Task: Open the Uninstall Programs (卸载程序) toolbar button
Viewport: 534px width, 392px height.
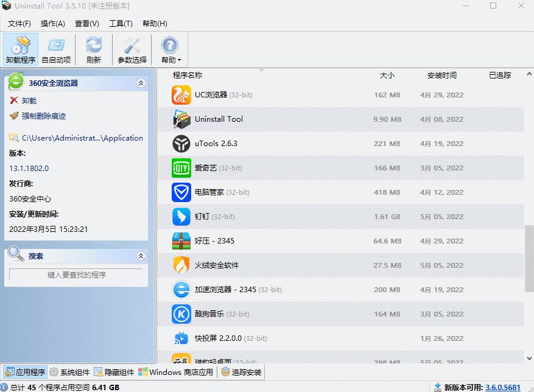Action: [x=21, y=50]
